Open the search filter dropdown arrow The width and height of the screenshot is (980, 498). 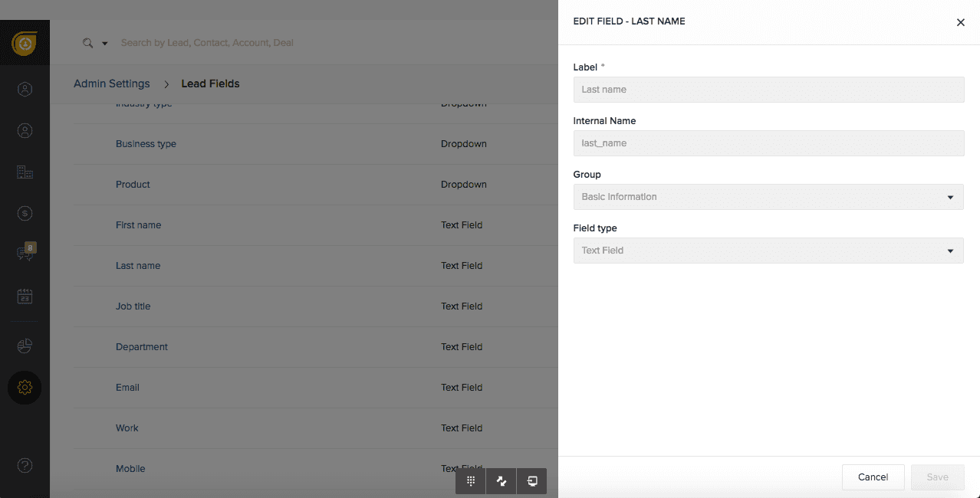(x=105, y=44)
